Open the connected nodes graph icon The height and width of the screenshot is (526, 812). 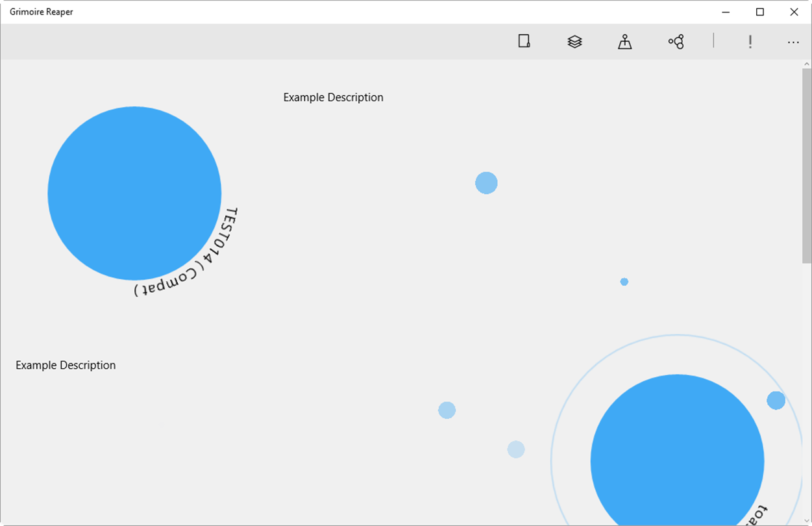676,42
